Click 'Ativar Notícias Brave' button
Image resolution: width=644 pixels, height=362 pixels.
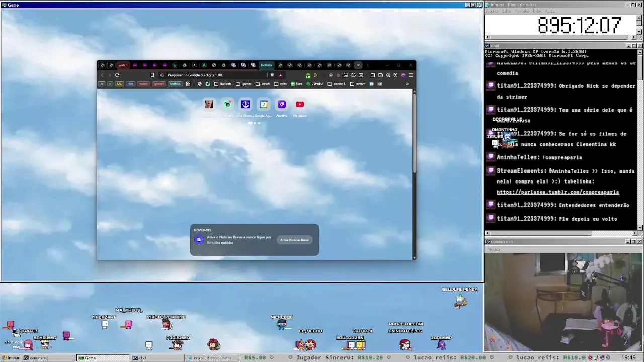click(x=295, y=240)
